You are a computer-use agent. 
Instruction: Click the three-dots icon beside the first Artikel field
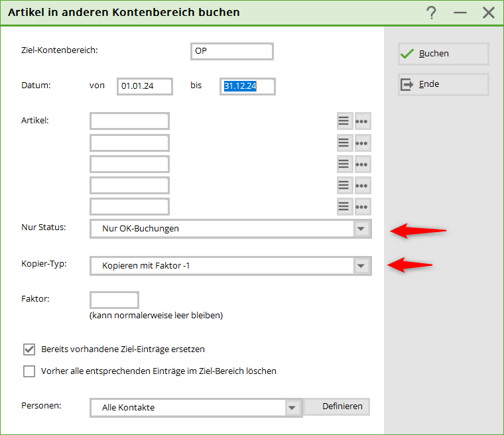[x=362, y=121]
